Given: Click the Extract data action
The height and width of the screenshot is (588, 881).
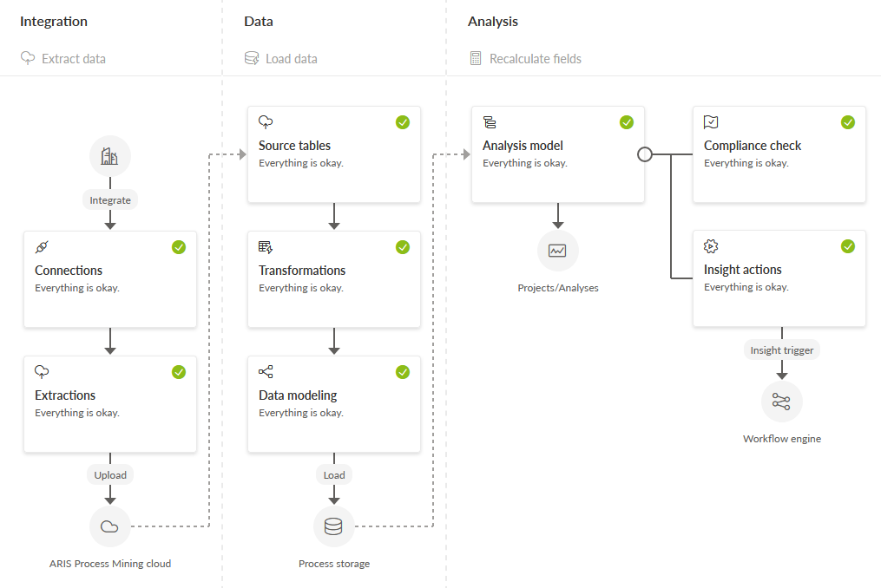Looking at the screenshot, I should [62, 58].
